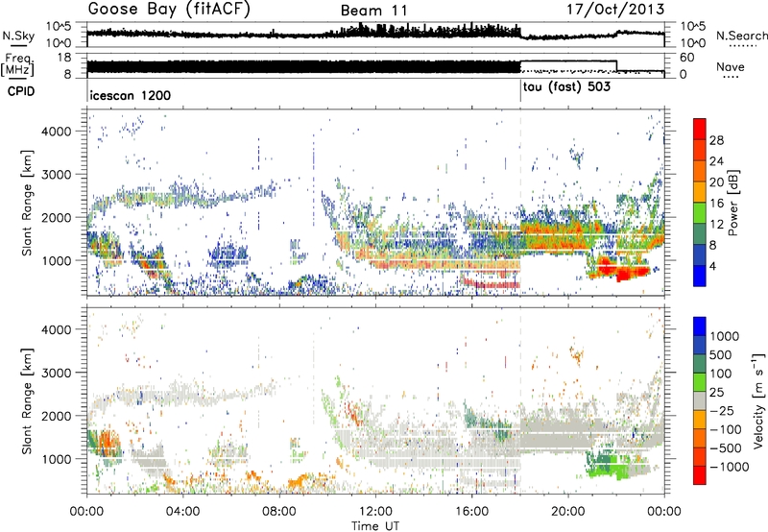Click the 'Slant Range [km]' label of power panel

coord(27,203)
